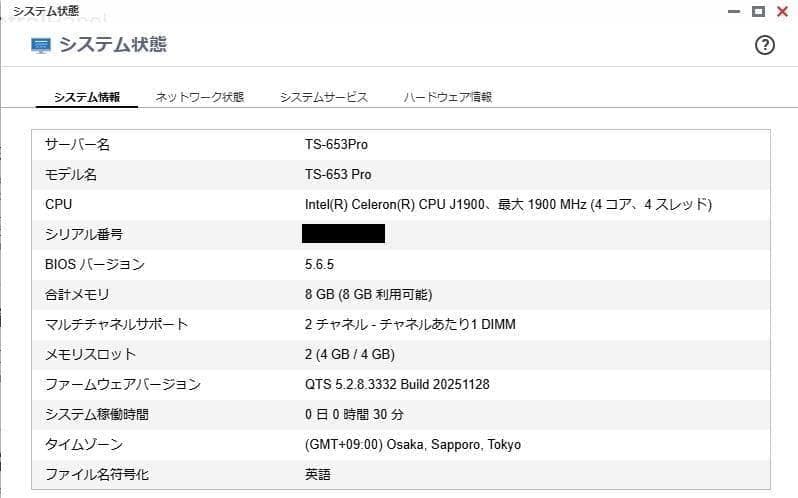This screenshot has width=798, height=498.
Task: Select the 2 (4 GB / 4 GB) value
Action: (350, 355)
